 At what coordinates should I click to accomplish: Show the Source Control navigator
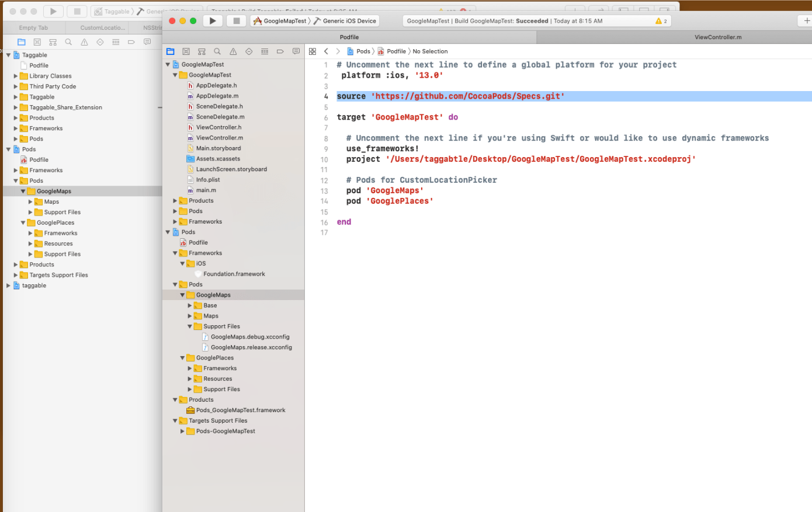[186, 51]
